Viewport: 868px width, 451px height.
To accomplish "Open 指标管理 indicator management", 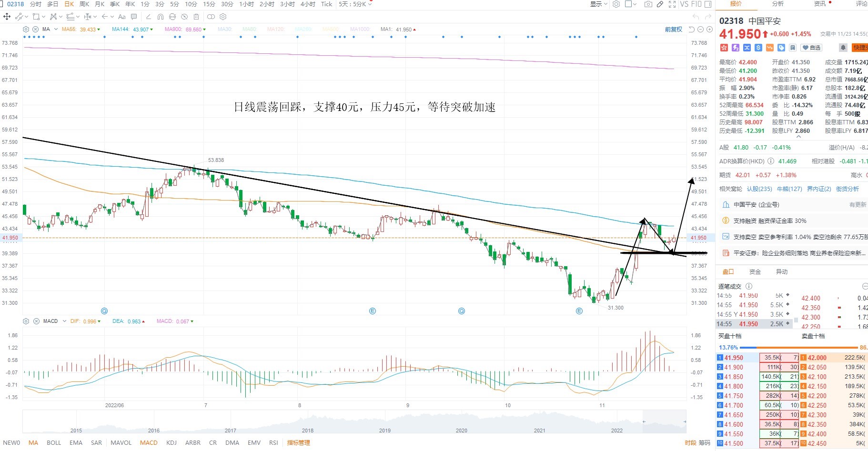I will point(298,443).
